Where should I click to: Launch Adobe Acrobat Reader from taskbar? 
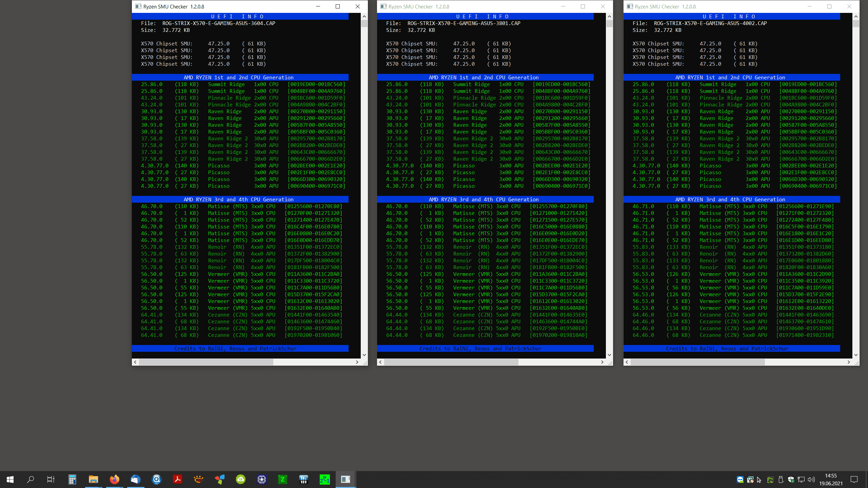pos(177,479)
